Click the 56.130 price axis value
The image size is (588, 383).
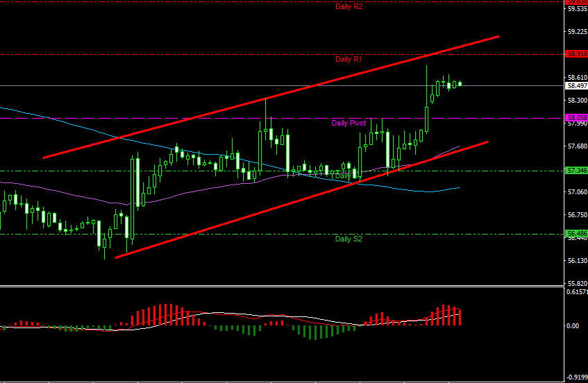tap(577, 260)
